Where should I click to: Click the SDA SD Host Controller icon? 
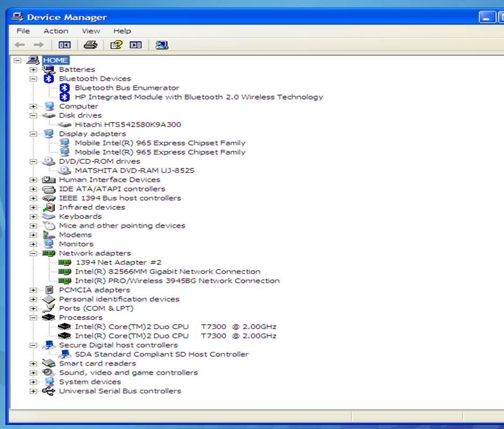point(65,354)
